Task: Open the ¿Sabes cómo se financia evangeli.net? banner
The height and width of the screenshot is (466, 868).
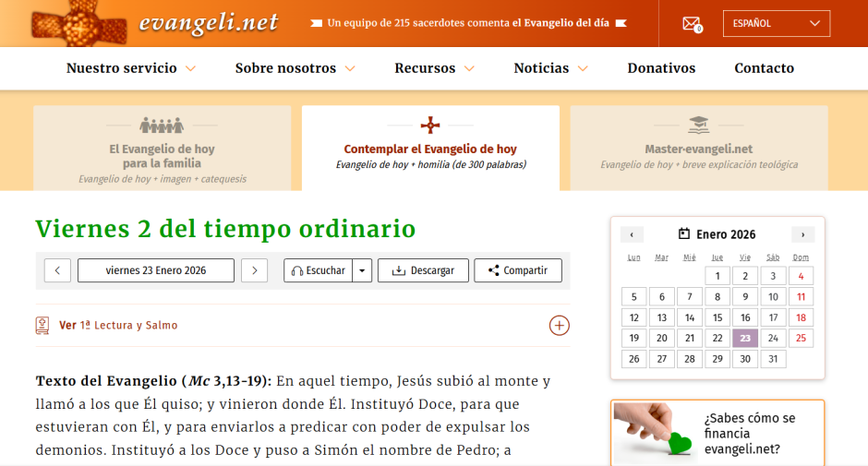Action: [x=717, y=433]
